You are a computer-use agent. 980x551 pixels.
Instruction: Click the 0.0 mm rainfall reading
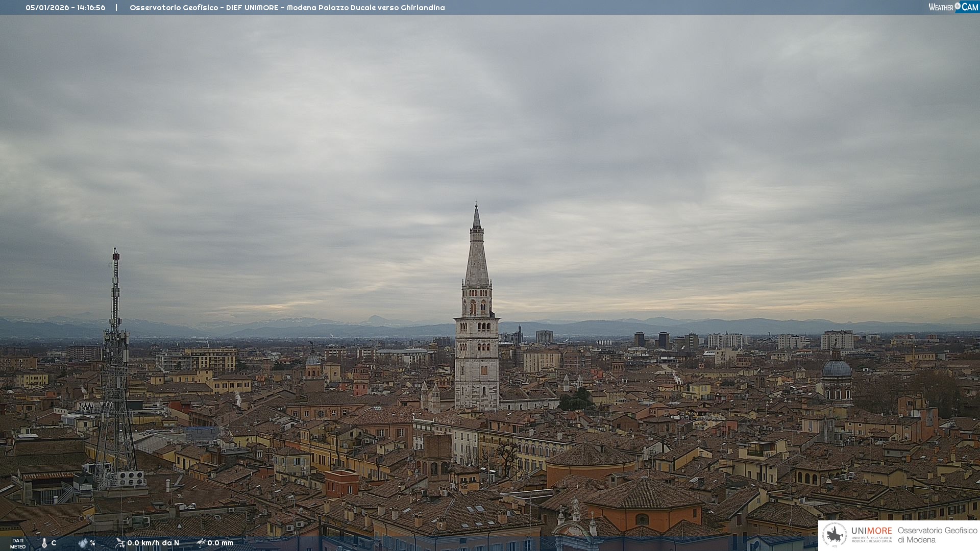tap(220, 543)
